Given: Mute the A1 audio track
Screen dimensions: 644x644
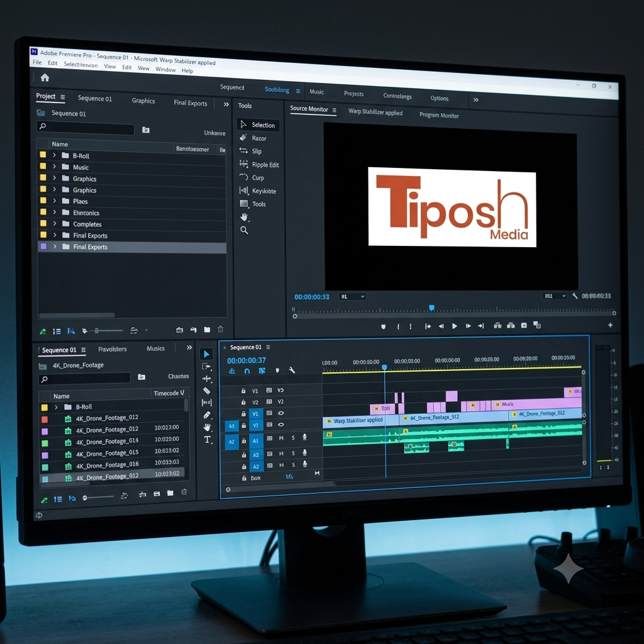Looking at the screenshot, I should pyautogui.click(x=281, y=438).
